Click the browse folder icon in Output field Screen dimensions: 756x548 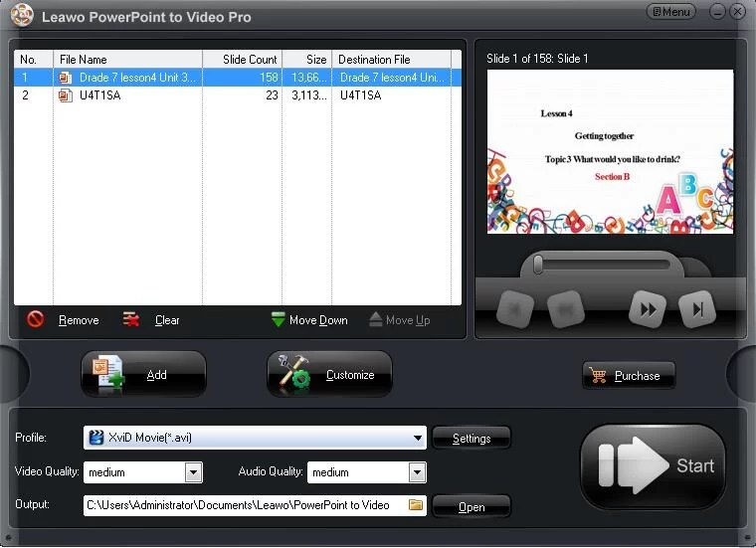point(415,504)
